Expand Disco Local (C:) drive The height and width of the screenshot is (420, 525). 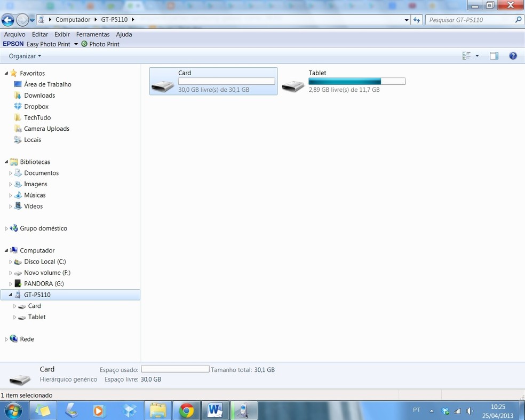pos(10,261)
